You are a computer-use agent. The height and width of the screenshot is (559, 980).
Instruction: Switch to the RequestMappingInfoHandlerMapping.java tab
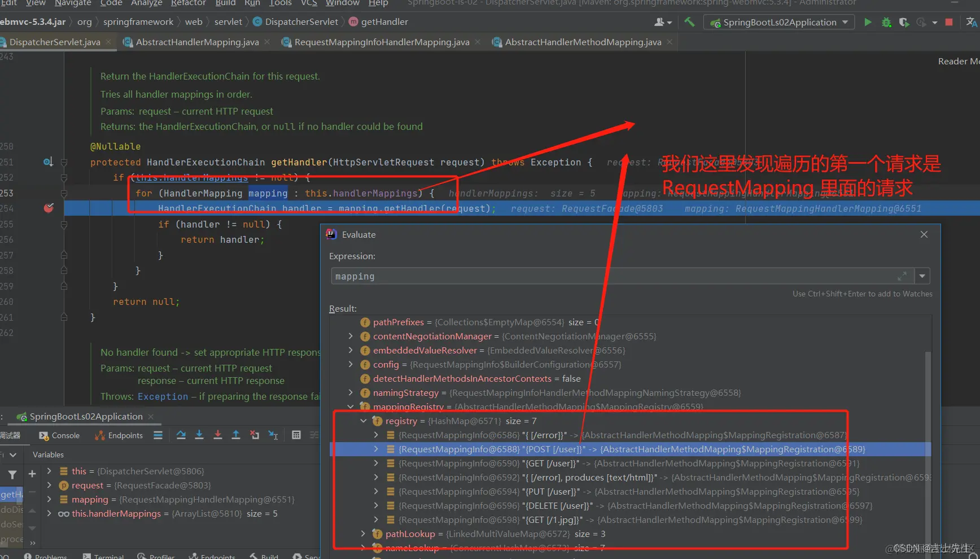pyautogui.click(x=382, y=42)
